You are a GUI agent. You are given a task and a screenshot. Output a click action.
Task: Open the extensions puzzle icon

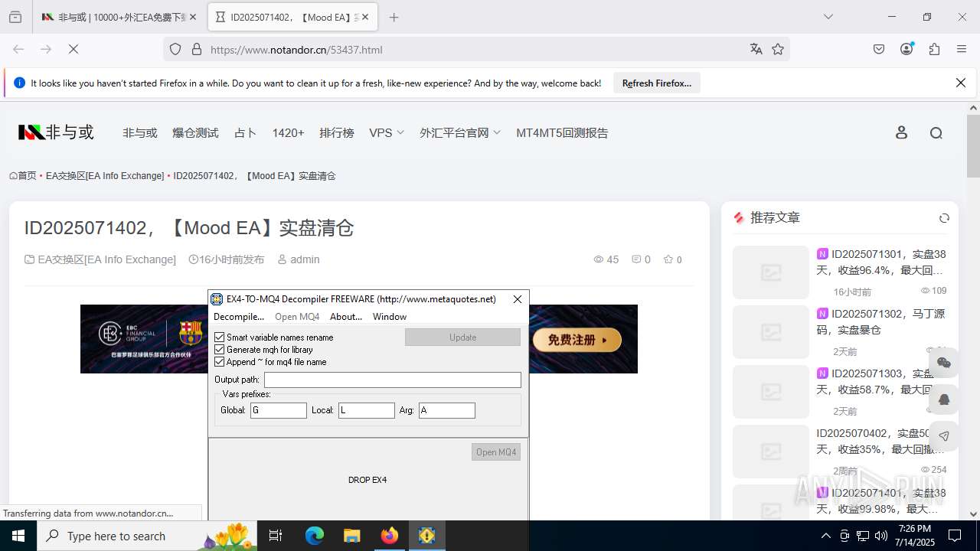tap(934, 49)
